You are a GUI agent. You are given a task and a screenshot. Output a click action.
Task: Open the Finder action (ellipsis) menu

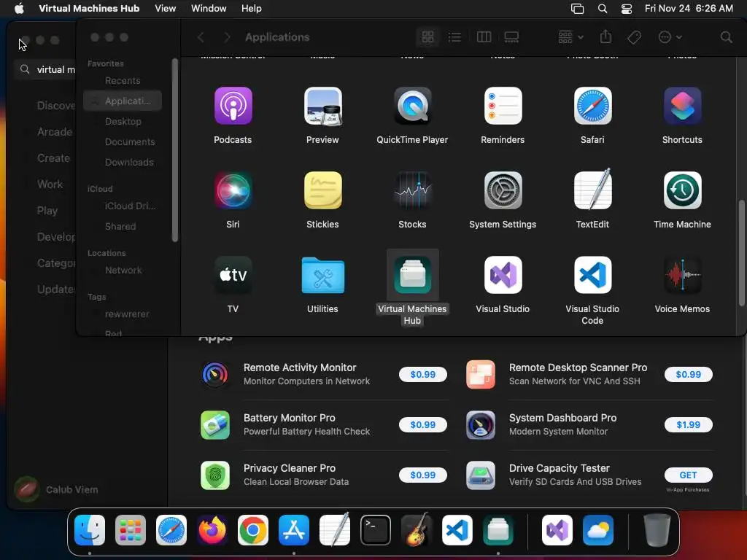coord(670,37)
